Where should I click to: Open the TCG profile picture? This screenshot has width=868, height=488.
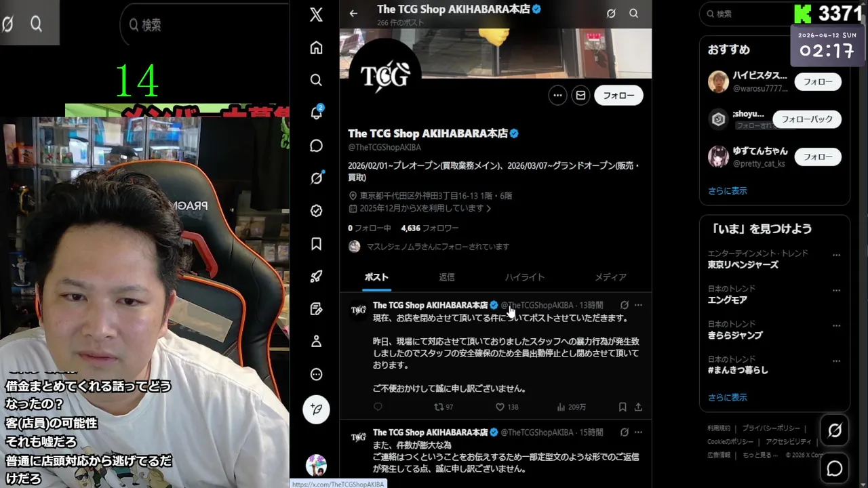(385, 76)
